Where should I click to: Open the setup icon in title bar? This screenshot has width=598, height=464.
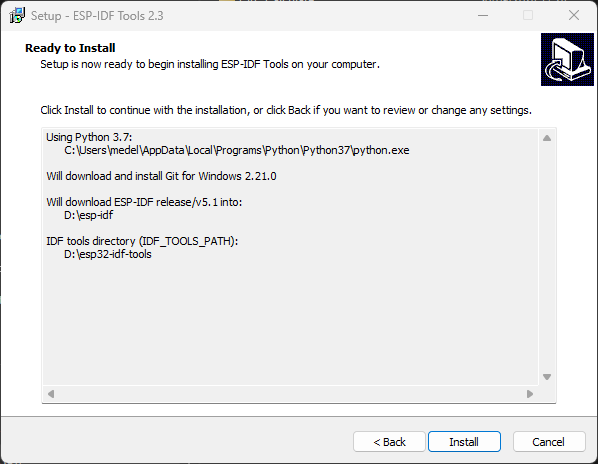17,16
